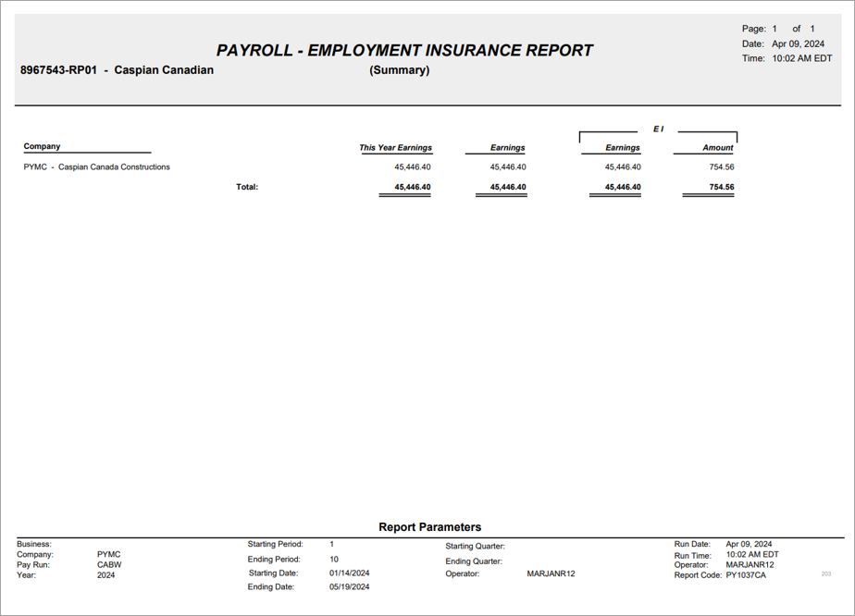This screenshot has height=616, width=855.
Task: Click the Ending Date value 05/19/2024
Action: (x=349, y=586)
